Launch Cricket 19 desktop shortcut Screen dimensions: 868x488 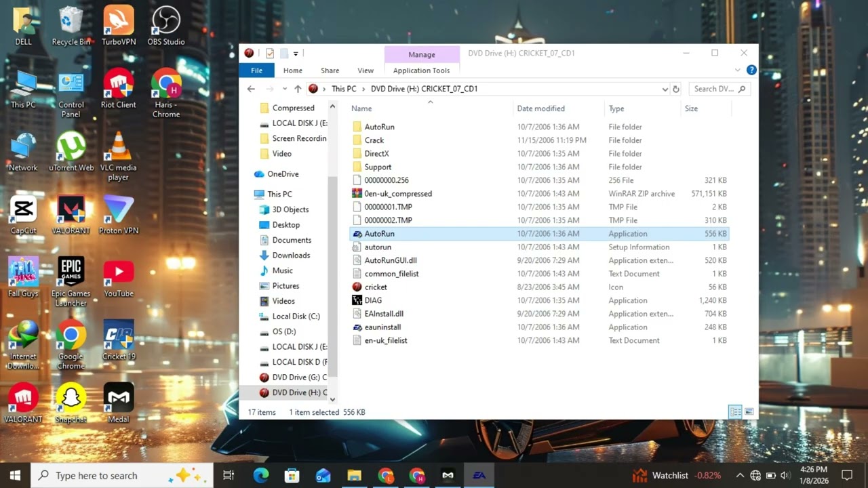[119, 341]
